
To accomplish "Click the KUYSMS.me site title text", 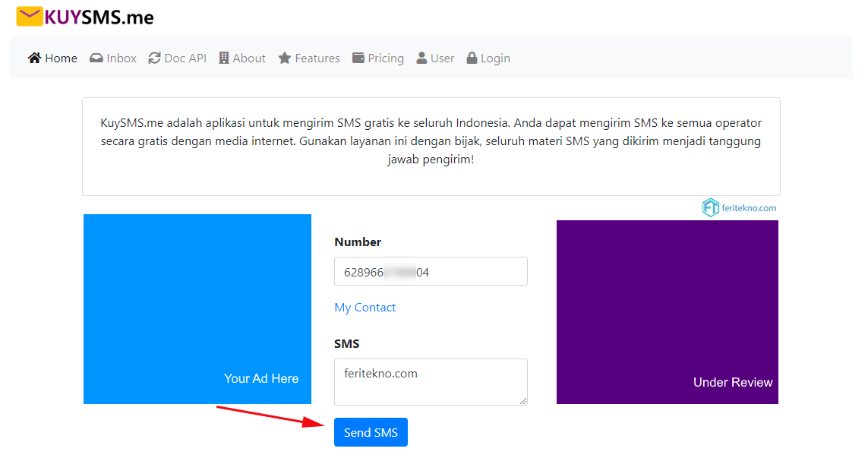I will tap(99, 17).
